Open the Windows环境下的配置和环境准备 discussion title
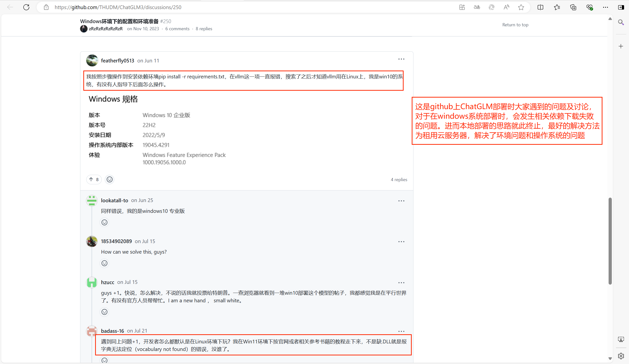Image resolution: width=629 pixels, height=364 pixels. [x=119, y=21]
